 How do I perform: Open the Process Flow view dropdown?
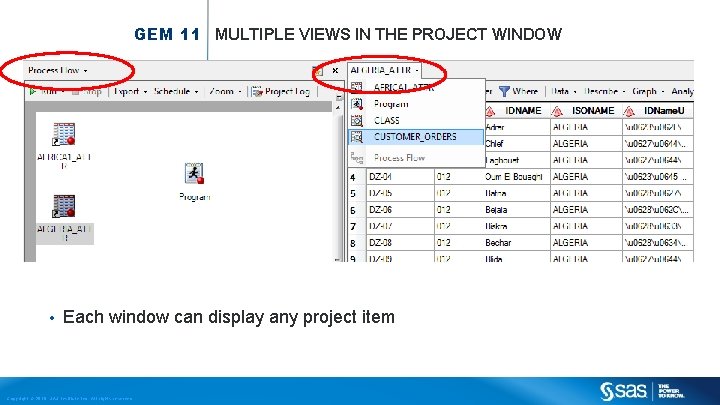coord(57,70)
